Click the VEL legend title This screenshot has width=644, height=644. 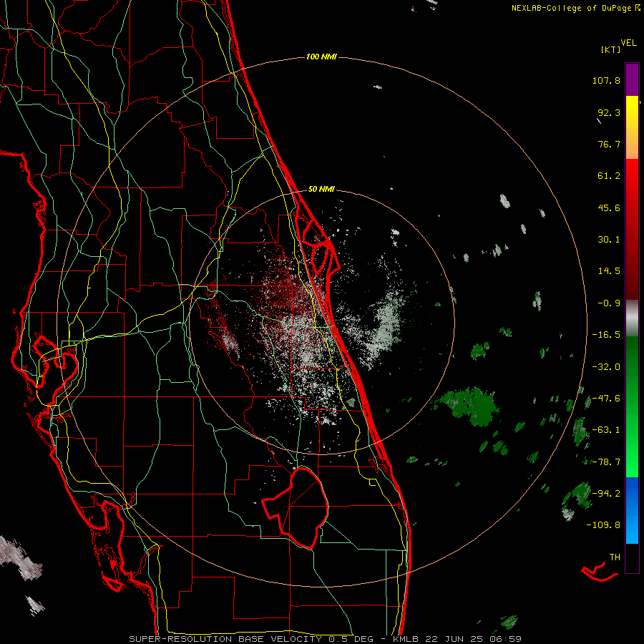(628, 43)
